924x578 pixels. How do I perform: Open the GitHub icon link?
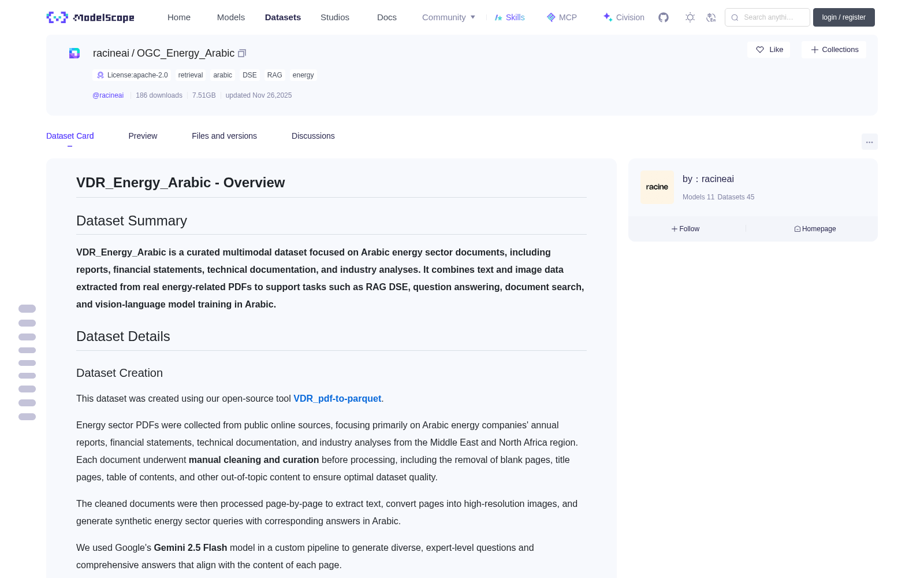664,17
